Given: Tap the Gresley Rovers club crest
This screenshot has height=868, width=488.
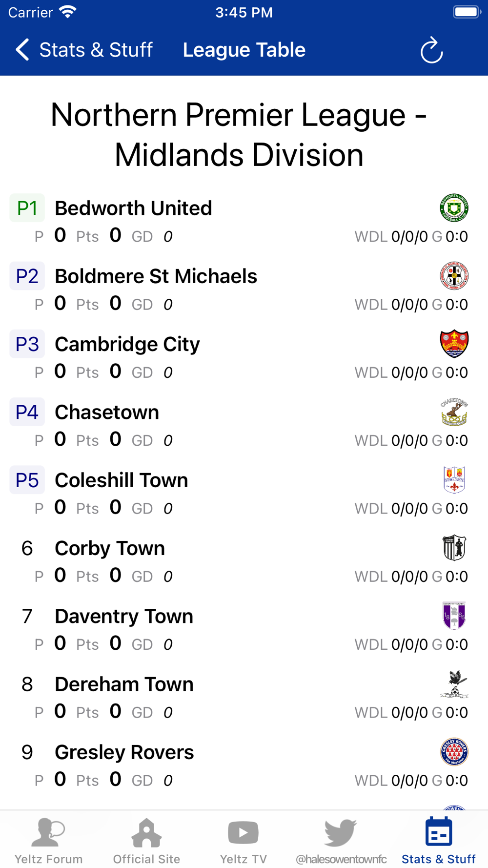Looking at the screenshot, I should [454, 752].
